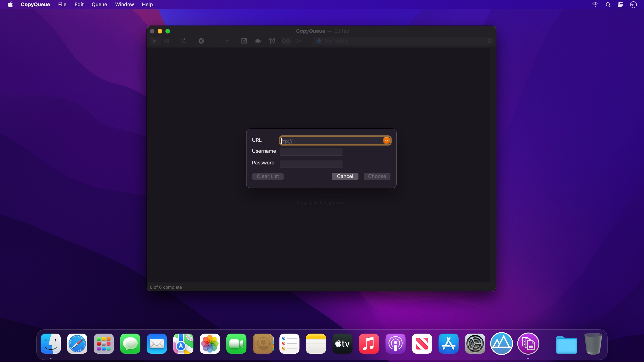The width and height of the screenshot is (644, 362).
Task: Click the Cancel button
Action: click(345, 176)
